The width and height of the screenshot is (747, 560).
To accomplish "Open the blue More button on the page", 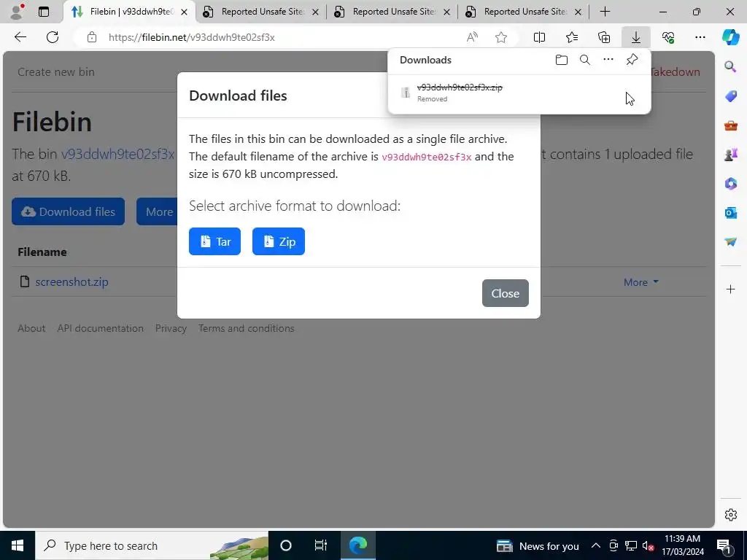I will pos(158,211).
